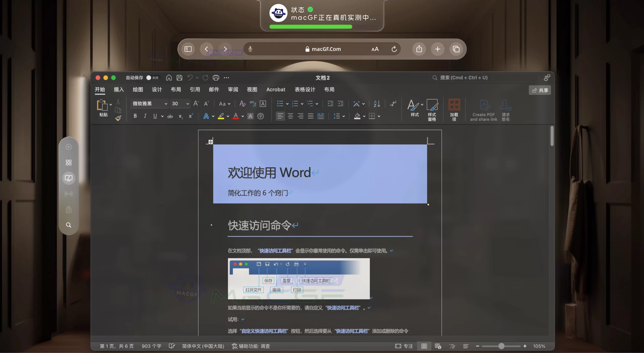Show paragraph marks

tap(392, 103)
